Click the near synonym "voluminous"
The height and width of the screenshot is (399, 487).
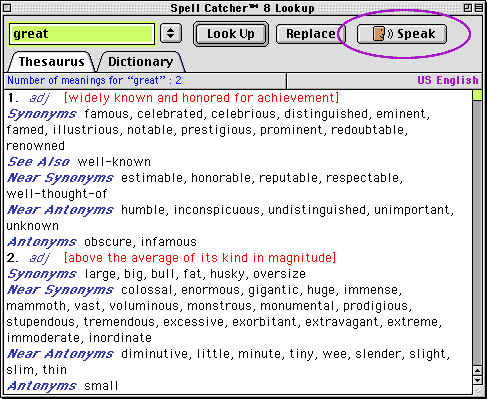point(144,306)
